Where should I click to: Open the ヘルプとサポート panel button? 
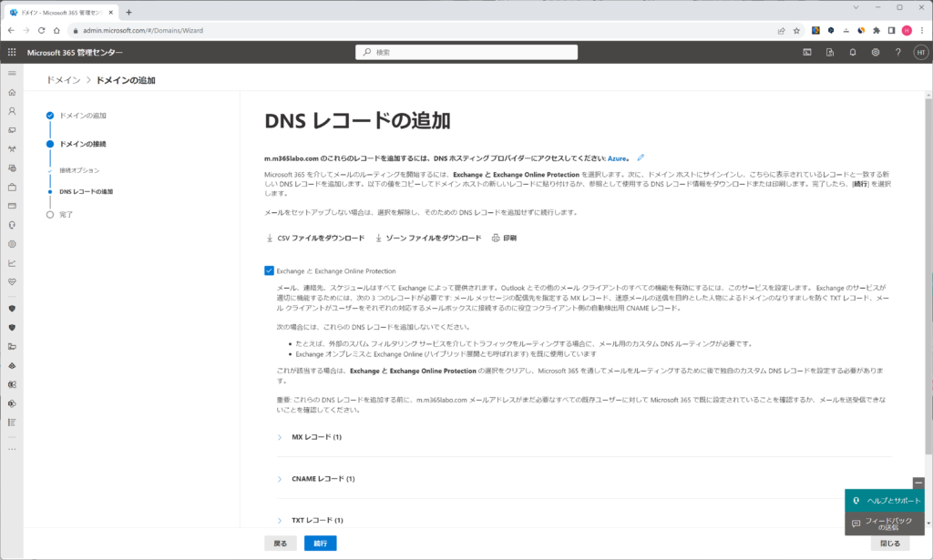tap(885, 501)
